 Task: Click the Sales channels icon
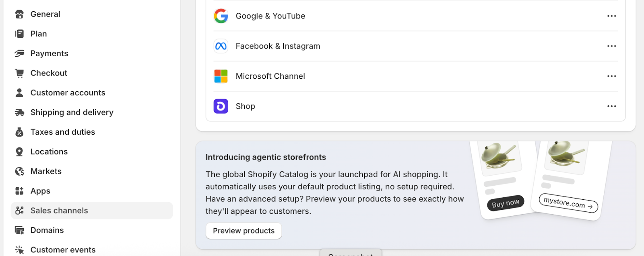tap(19, 211)
